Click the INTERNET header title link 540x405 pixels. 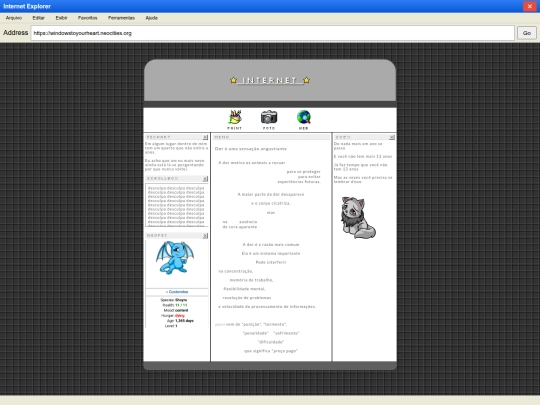270,80
